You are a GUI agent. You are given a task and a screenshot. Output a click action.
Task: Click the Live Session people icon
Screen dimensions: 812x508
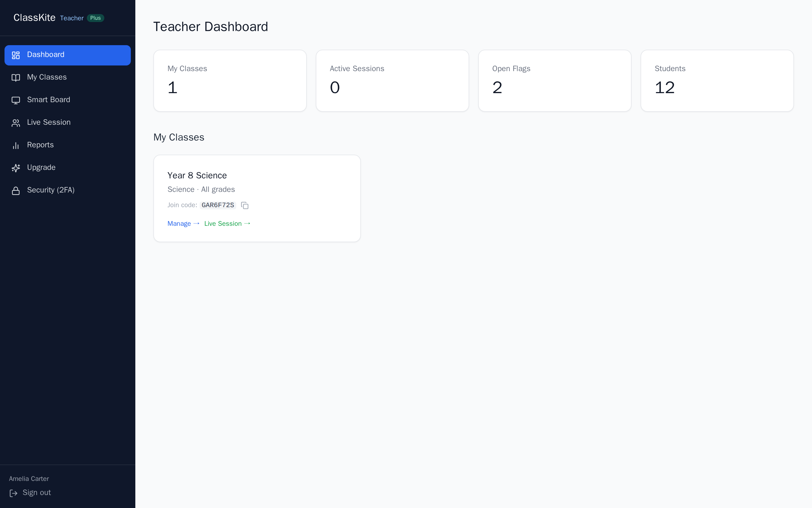16,123
